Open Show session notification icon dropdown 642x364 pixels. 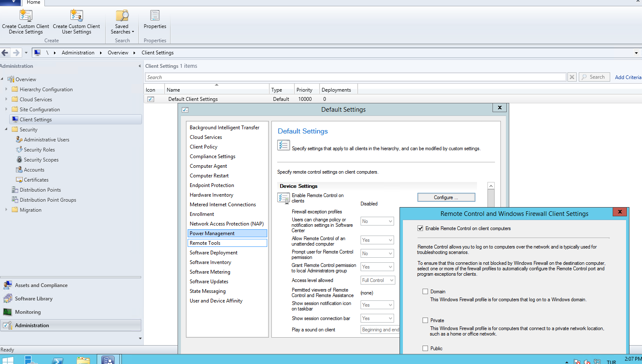click(377, 305)
